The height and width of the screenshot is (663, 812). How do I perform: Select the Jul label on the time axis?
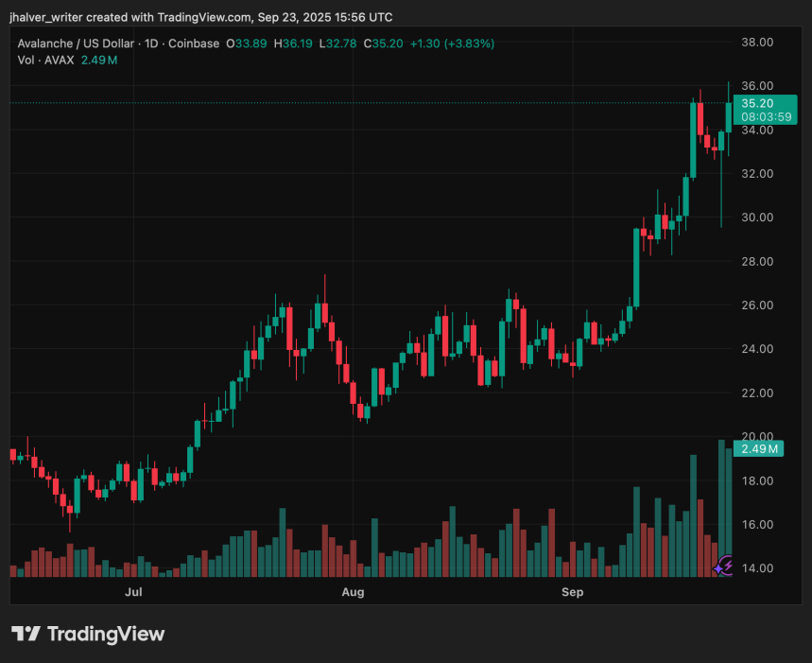click(133, 592)
